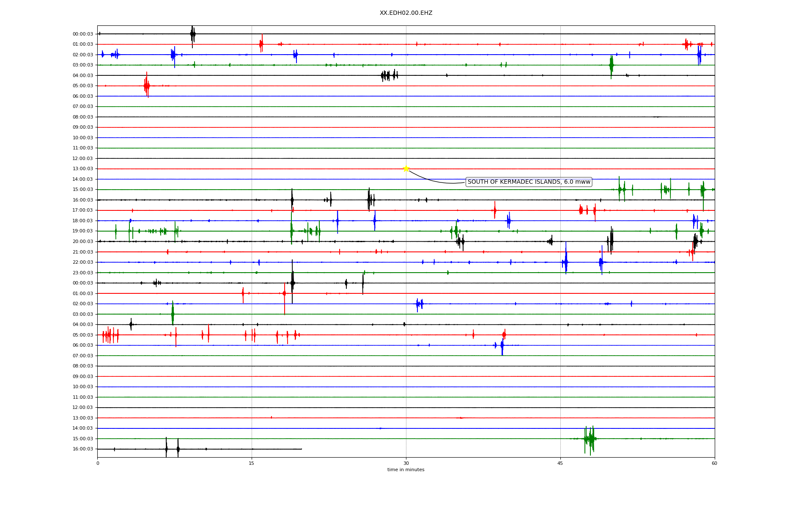812x508 pixels.
Task: Click the 30 tick label on x-axis
Action: [406, 463]
